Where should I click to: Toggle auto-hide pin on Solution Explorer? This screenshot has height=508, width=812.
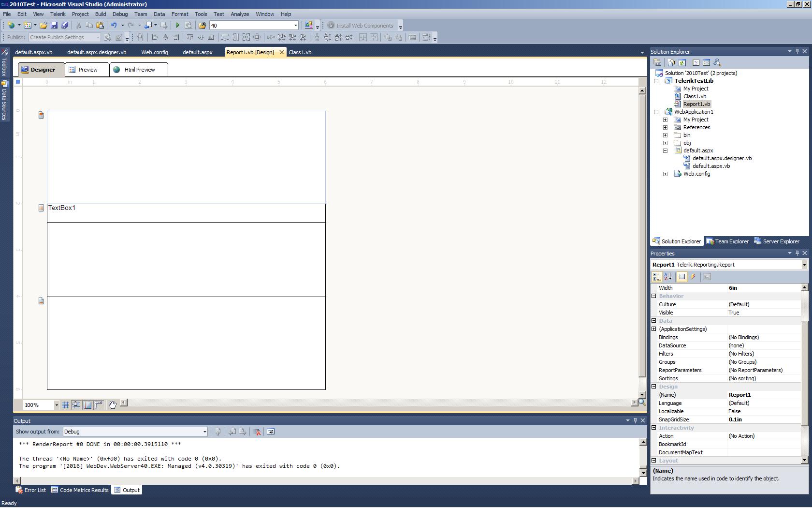[x=797, y=51]
